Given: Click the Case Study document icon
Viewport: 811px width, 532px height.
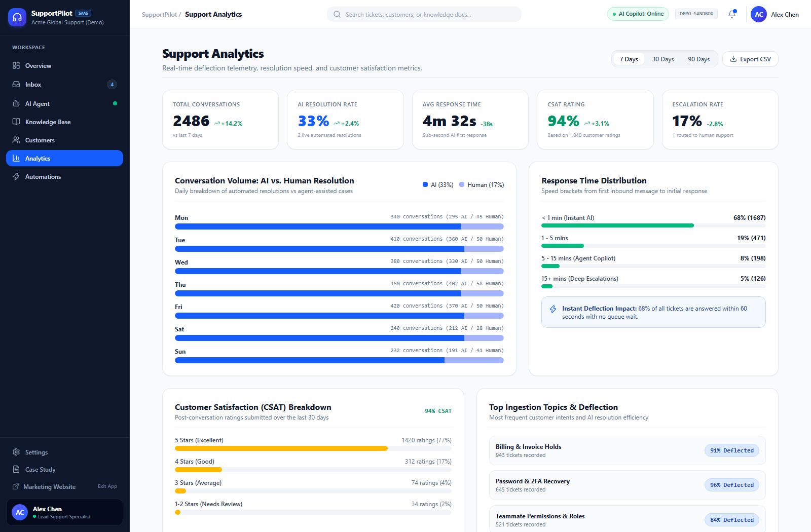Looking at the screenshot, I should pyautogui.click(x=16, y=469).
